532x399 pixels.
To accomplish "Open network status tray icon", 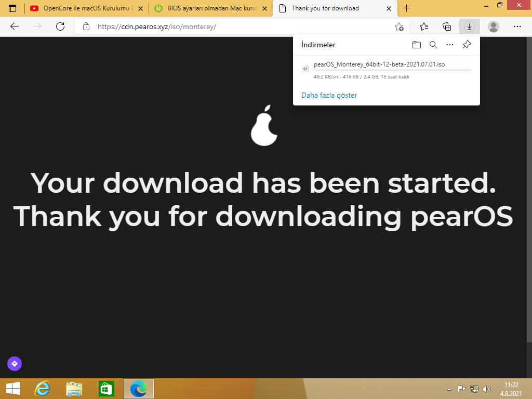I will (x=474, y=389).
